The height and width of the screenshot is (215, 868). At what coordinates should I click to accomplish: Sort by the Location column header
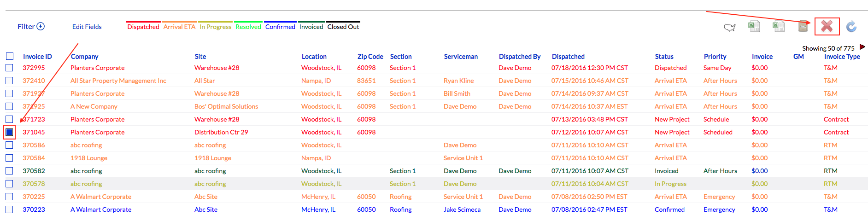314,57
